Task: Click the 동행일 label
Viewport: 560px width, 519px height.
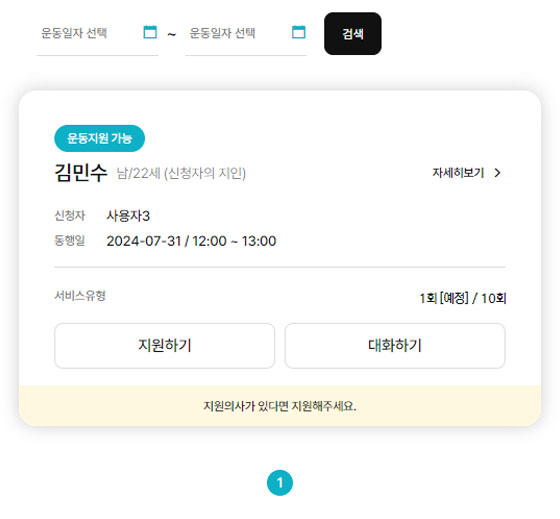Action: pos(70,241)
